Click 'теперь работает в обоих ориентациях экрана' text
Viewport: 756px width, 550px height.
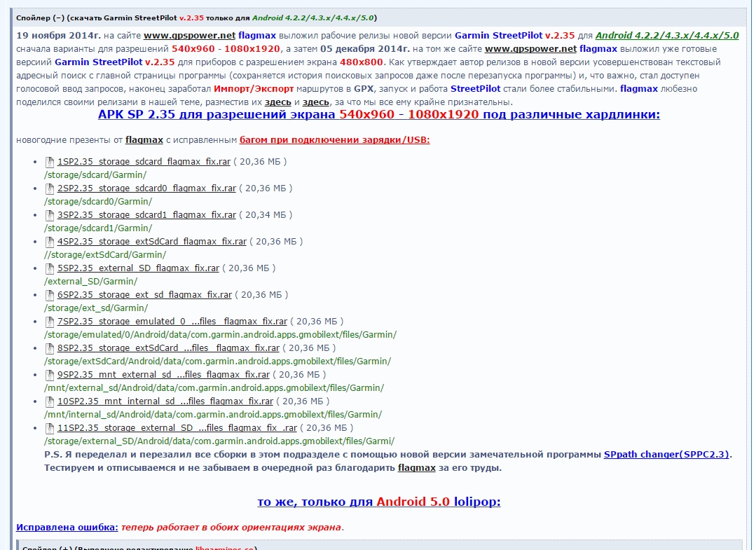pyautogui.click(x=231, y=528)
